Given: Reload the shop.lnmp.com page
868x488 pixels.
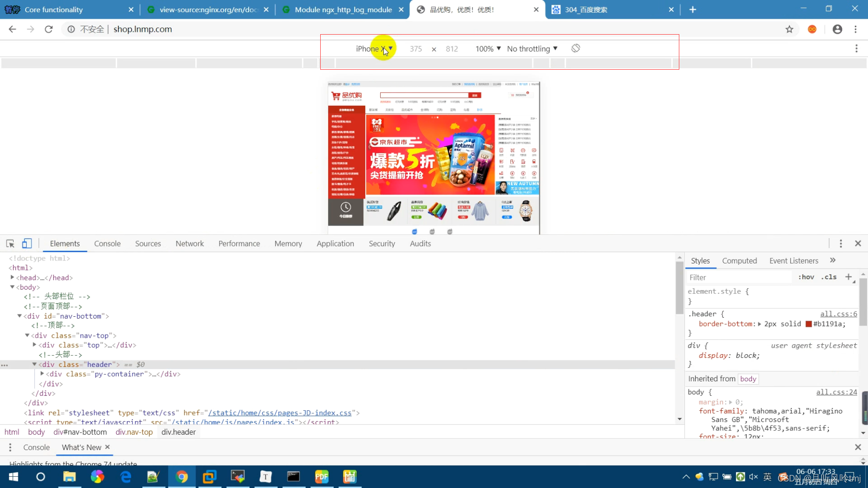Looking at the screenshot, I should [x=49, y=29].
